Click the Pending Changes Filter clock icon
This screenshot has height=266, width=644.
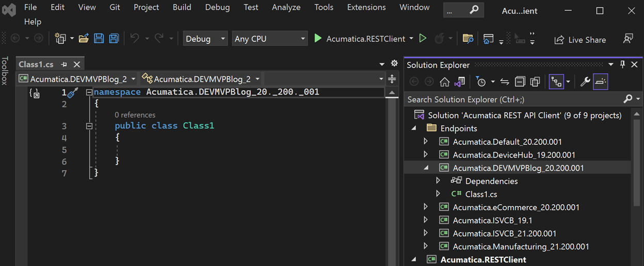(x=481, y=81)
